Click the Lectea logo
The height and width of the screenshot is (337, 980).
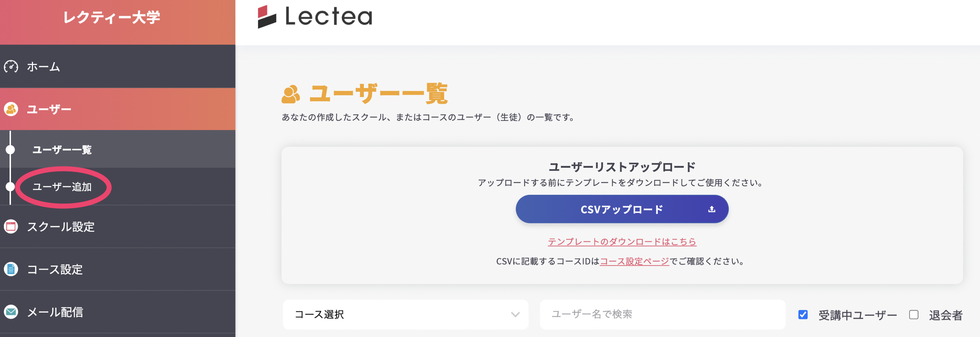pos(315,16)
